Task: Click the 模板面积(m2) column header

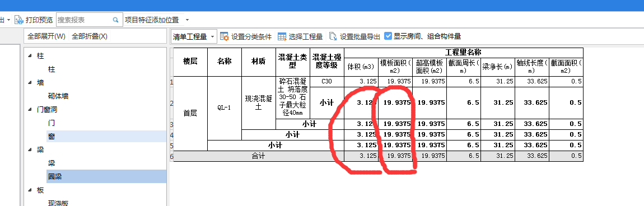Action: click(x=395, y=67)
